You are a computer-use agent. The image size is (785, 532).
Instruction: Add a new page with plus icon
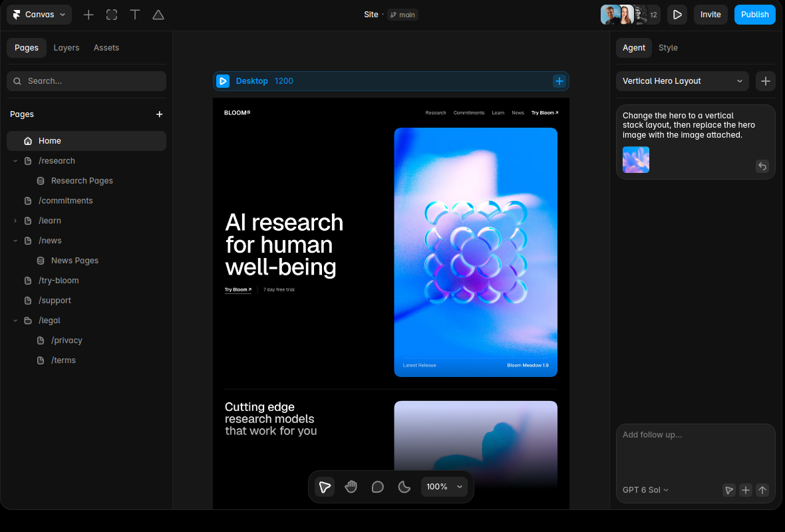pos(159,114)
